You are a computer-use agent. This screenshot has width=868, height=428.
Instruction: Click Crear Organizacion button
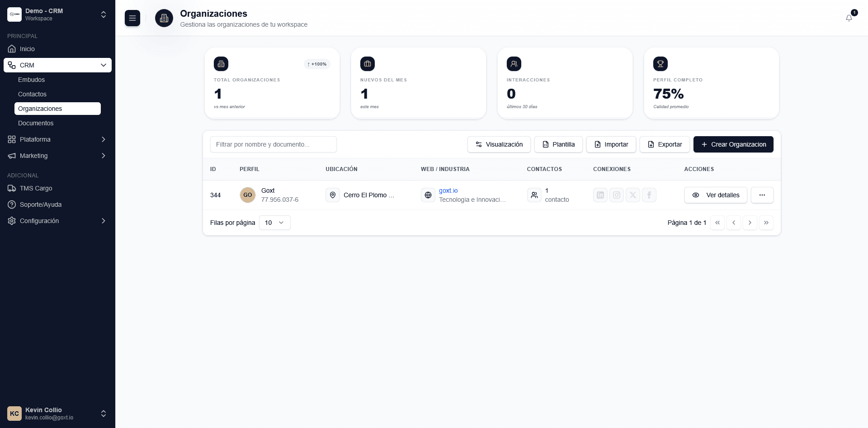[x=733, y=144]
